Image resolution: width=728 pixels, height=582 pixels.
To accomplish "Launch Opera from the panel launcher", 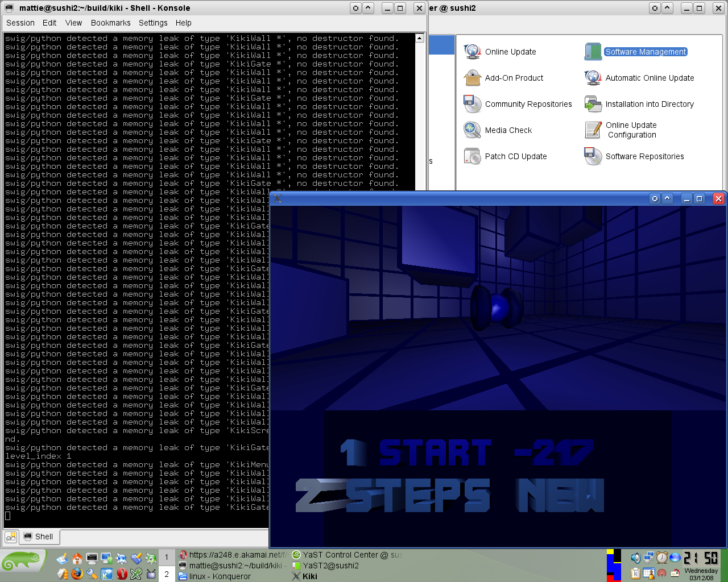I will coord(121,573).
